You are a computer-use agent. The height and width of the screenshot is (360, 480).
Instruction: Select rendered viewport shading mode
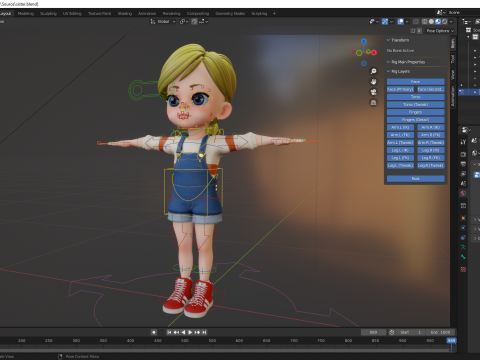point(445,21)
